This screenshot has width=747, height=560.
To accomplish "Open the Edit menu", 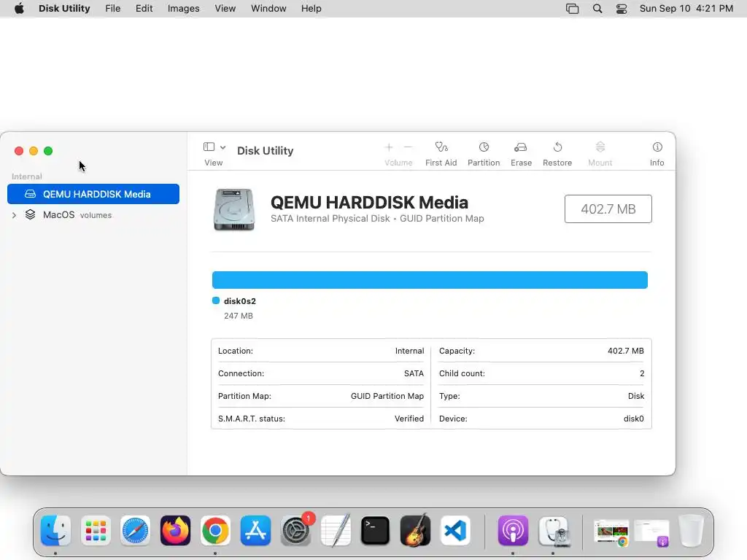I will coord(144,9).
